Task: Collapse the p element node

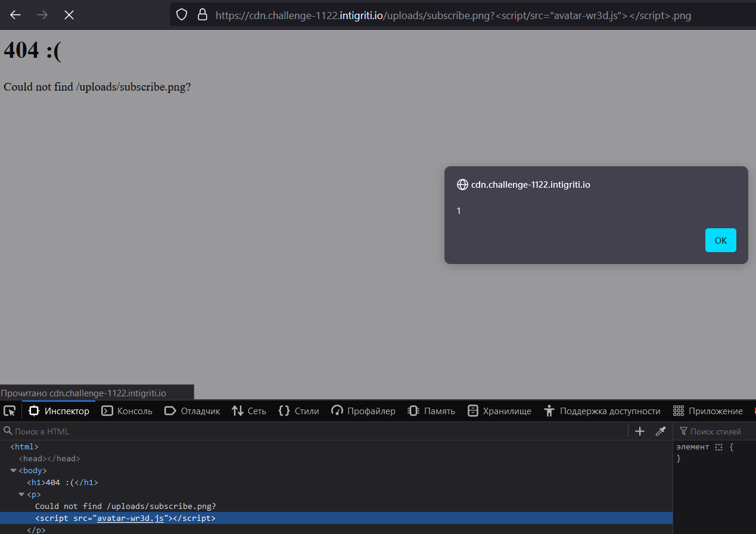Action: point(21,495)
